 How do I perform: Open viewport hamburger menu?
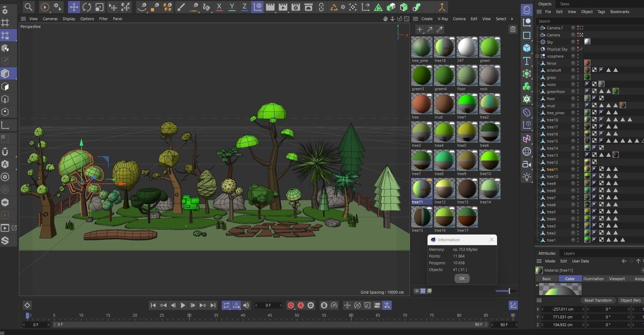pyautogui.click(x=23, y=19)
